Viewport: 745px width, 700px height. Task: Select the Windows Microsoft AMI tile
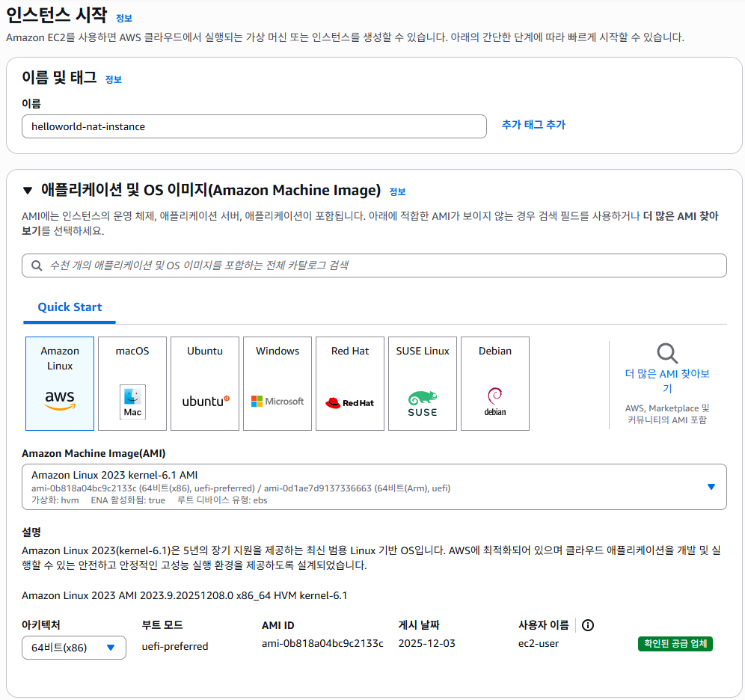(278, 383)
